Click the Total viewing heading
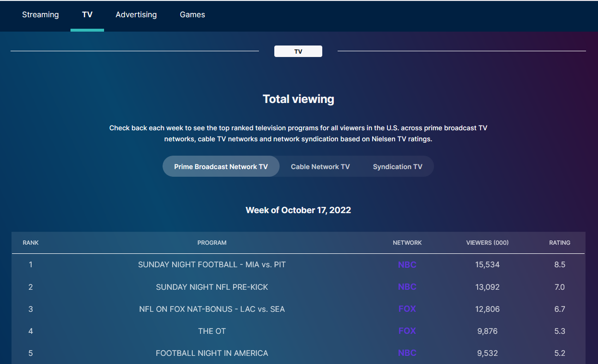The width and height of the screenshot is (598, 364). click(x=298, y=99)
